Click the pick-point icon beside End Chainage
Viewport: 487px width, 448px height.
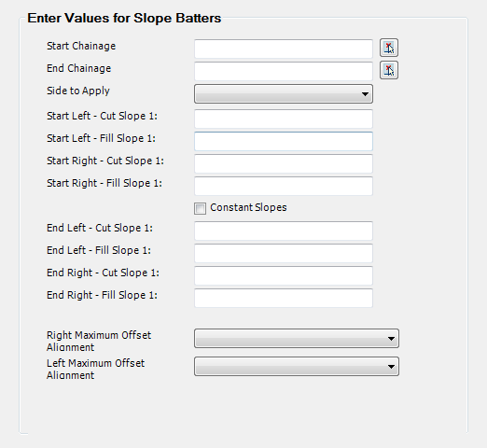click(x=389, y=70)
